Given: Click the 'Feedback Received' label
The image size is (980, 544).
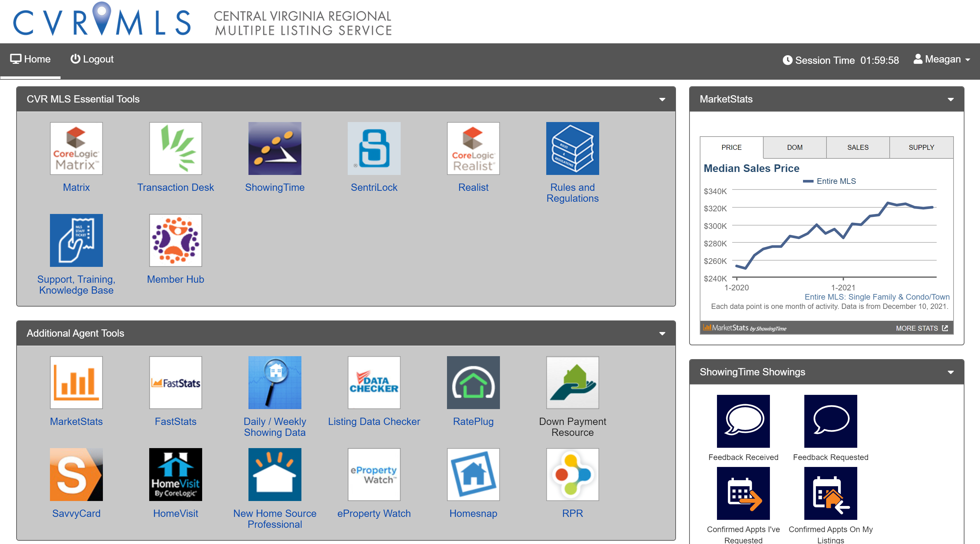Looking at the screenshot, I should click(x=743, y=457).
